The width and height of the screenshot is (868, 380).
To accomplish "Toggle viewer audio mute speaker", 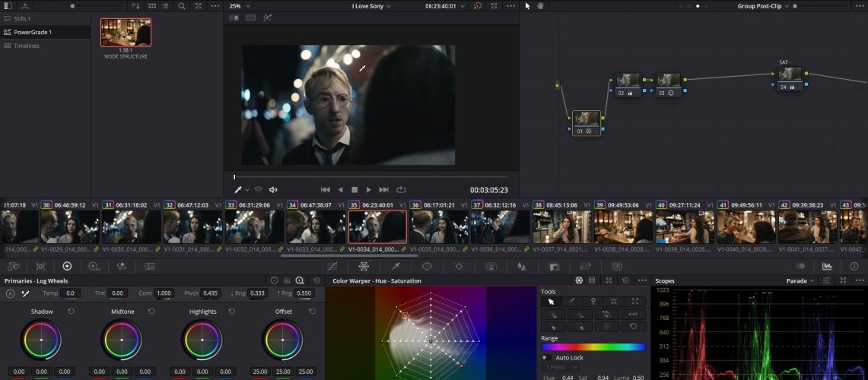I will pos(273,189).
